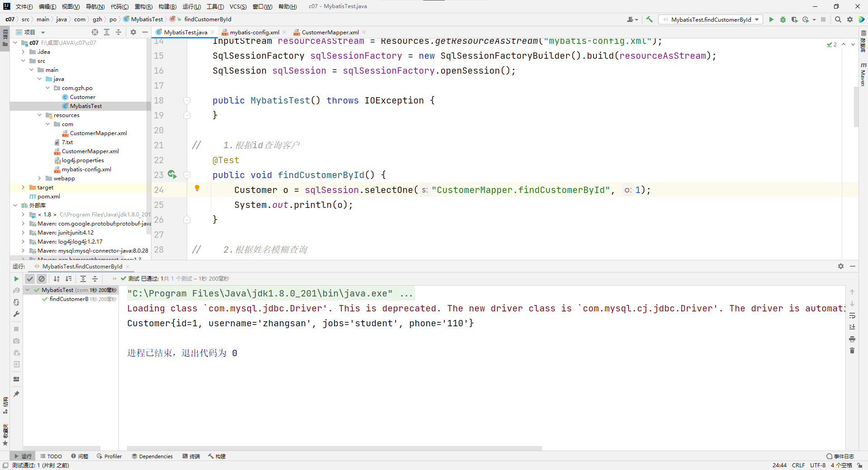This screenshot has width=868, height=470.
Task: Open the 文件(F) menu
Action: (24, 6)
